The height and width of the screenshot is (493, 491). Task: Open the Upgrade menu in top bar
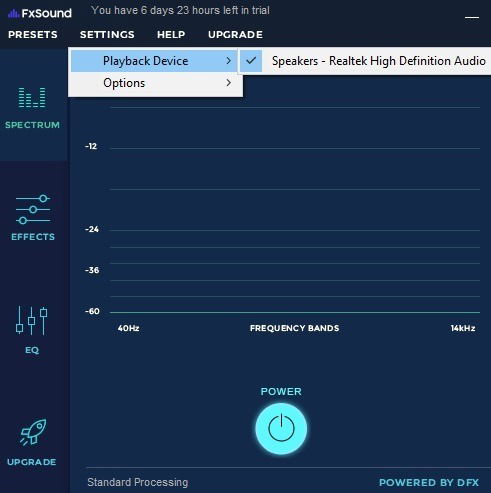pyautogui.click(x=235, y=35)
